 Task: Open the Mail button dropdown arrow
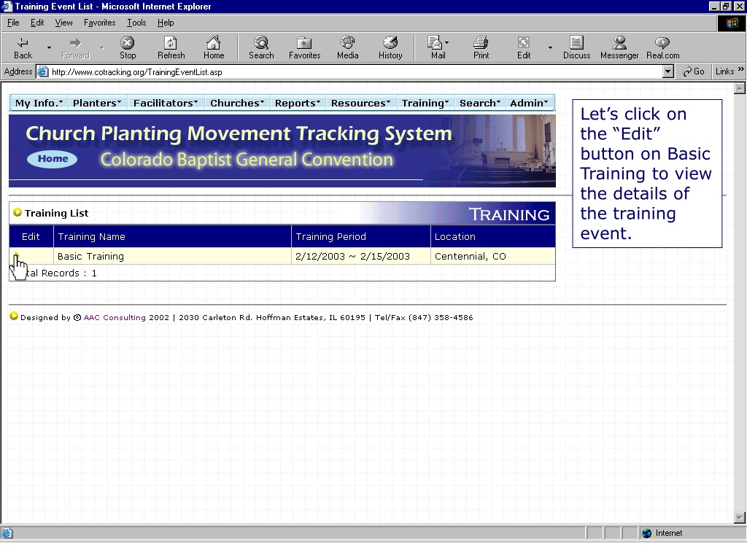pos(447,43)
